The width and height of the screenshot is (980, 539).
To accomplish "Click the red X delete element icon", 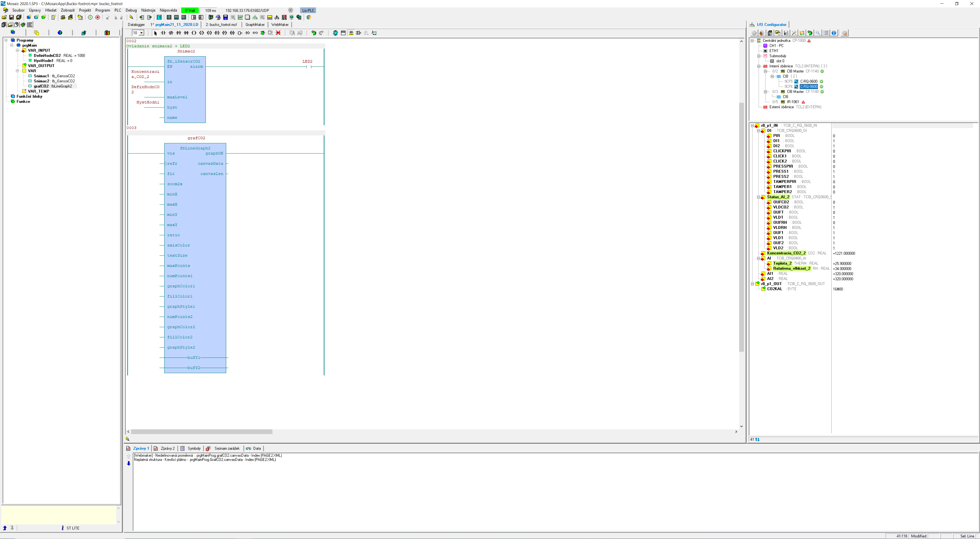I will pyautogui.click(x=278, y=33).
